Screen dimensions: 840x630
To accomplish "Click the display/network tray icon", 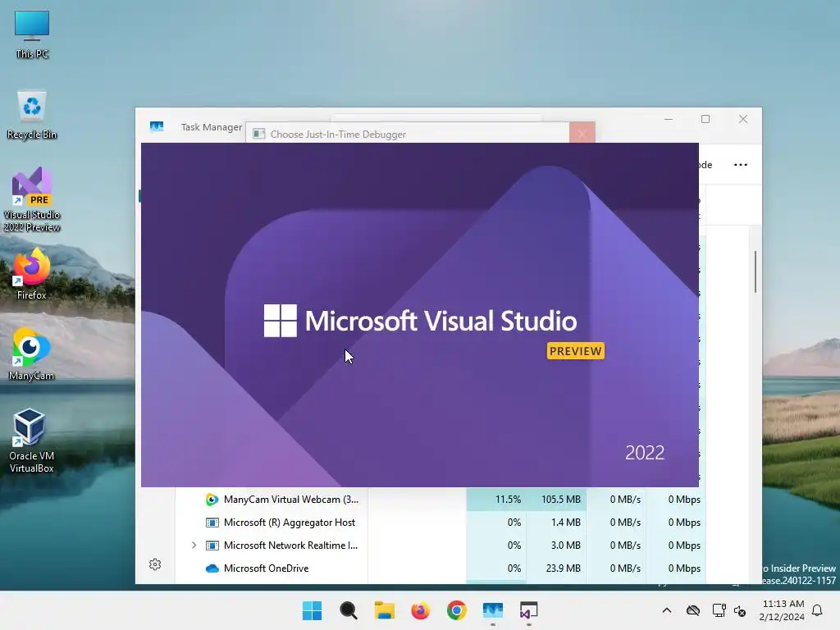I will (x=719, y=610).
